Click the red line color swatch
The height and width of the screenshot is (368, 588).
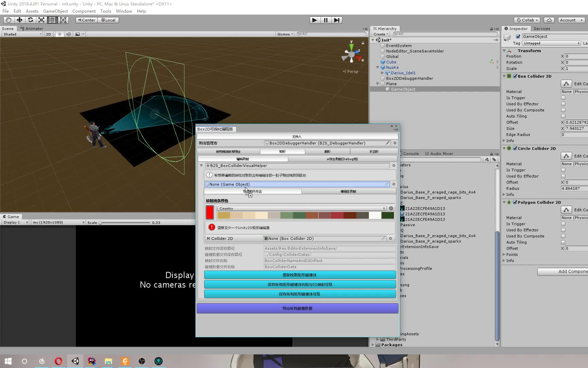click(x=210, y=212)
